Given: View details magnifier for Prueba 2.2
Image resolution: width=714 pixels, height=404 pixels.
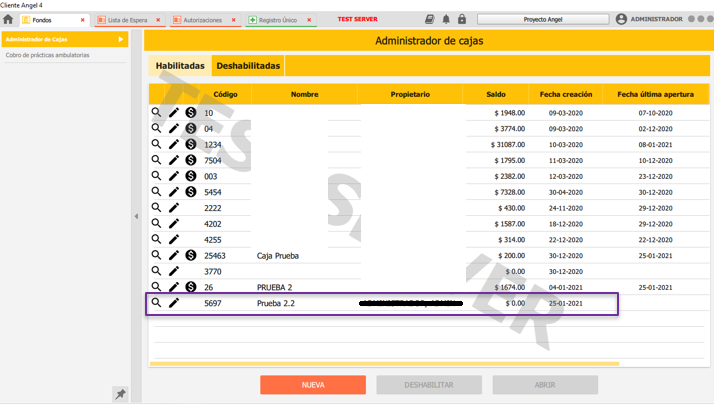Looking at the screenshot, I should point(156,302).
